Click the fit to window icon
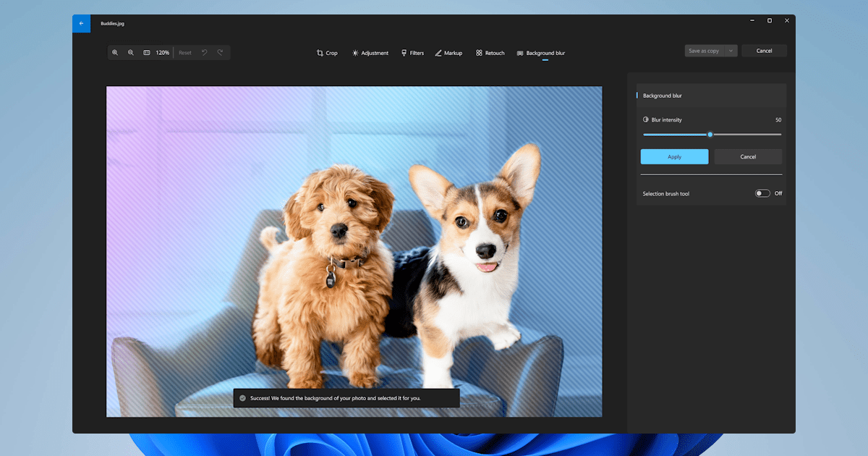The image size is (868, 456). coord(146,53)
